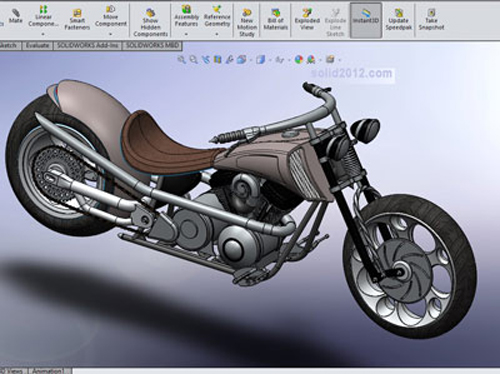Start a New Motion Study
The width and height of the screenshot is (500, 374).
(x=247, y=22)
